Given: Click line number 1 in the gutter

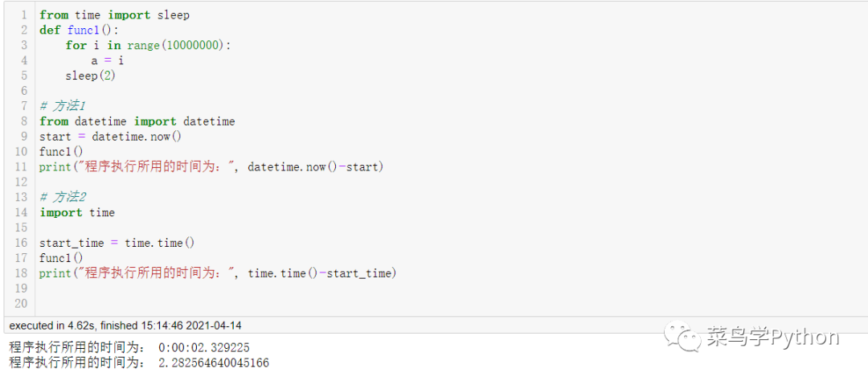Looking at the screenshot, I should coord(23,14).
